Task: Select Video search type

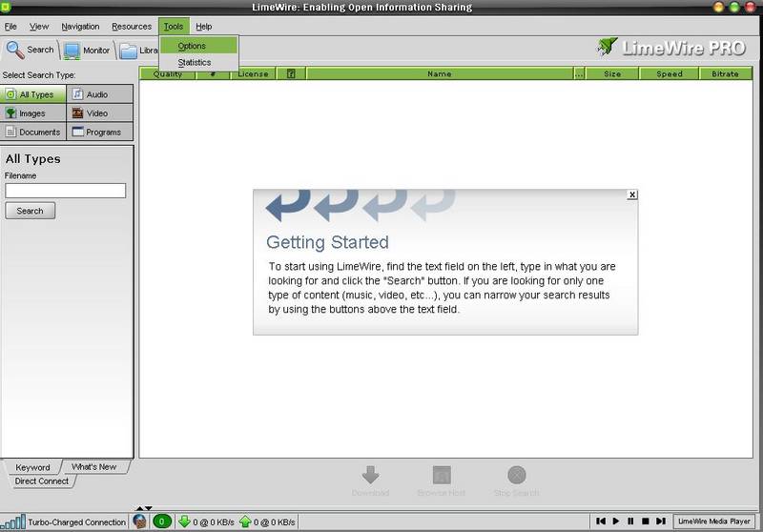Action: tap(100, 113)
